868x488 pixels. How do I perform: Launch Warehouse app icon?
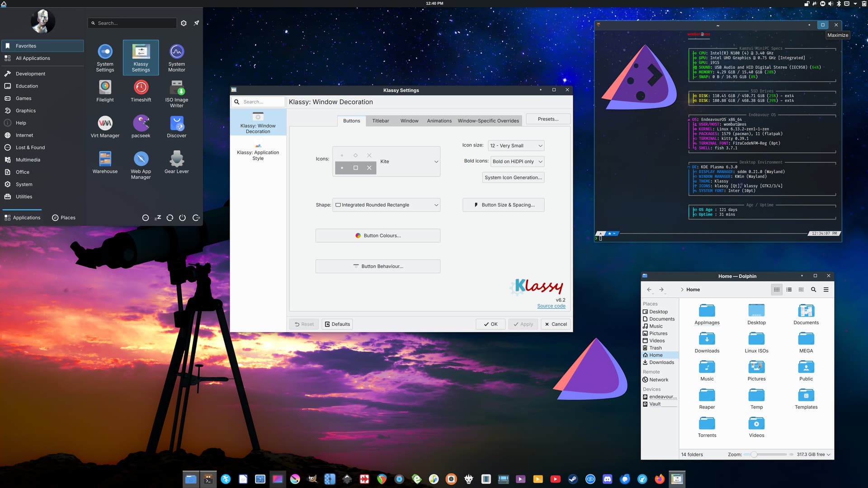105,162
